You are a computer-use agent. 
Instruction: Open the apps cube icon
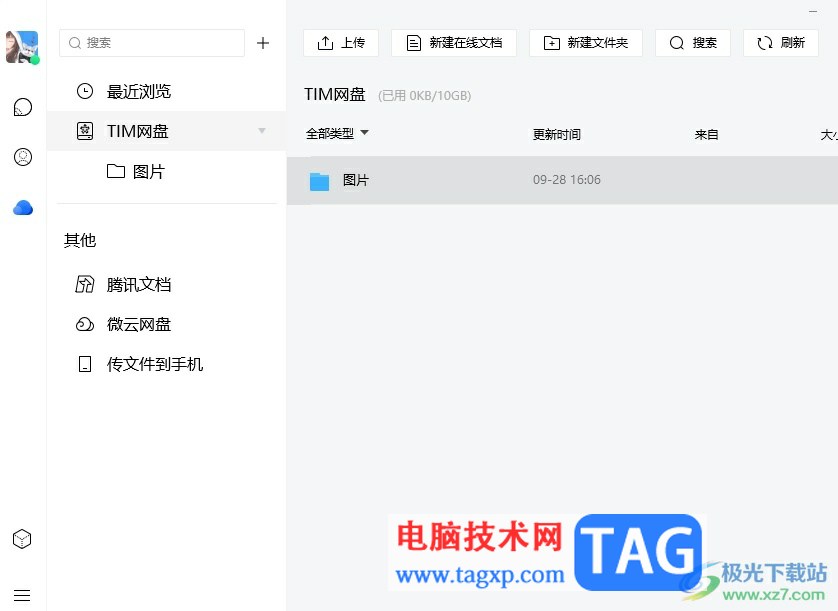pos(22,539)
